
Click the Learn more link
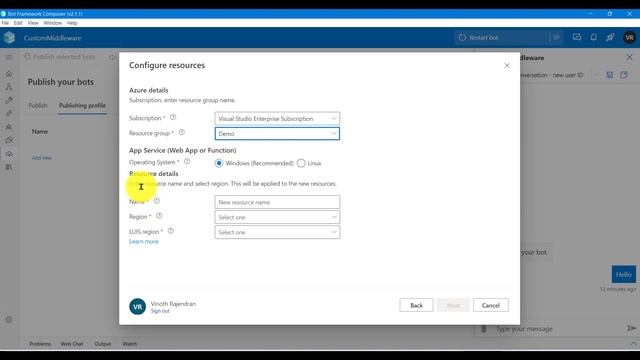pyautogui.click(x=144, y=242)
